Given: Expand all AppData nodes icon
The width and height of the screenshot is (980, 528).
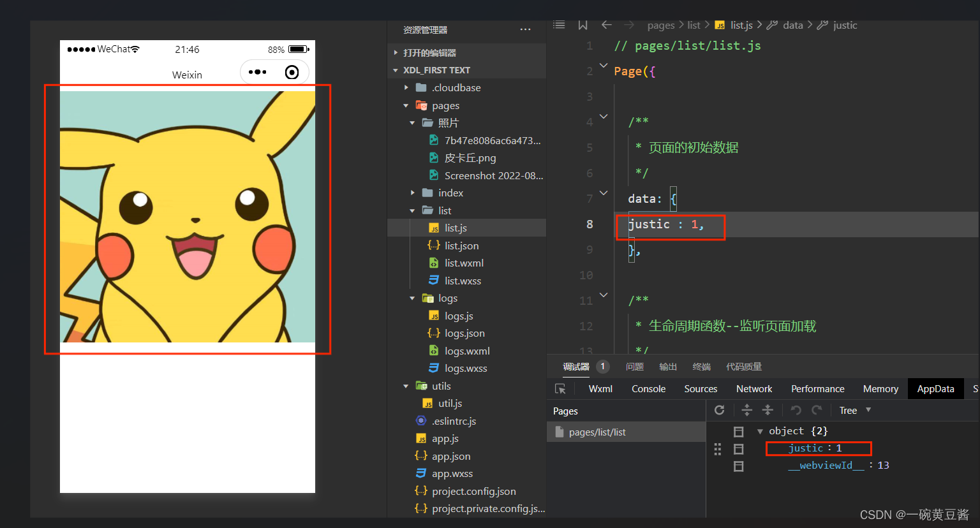Looking at the screenshot, I should [746, 410].
